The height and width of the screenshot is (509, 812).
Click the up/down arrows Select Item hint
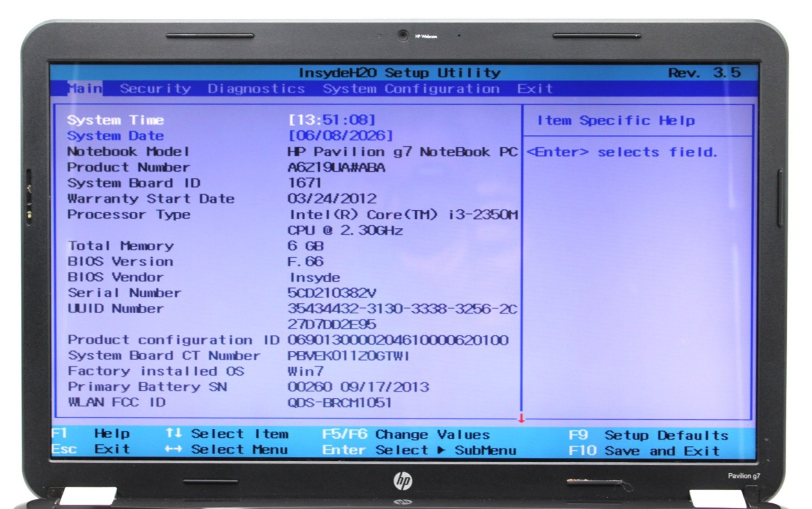coord(227,433)
